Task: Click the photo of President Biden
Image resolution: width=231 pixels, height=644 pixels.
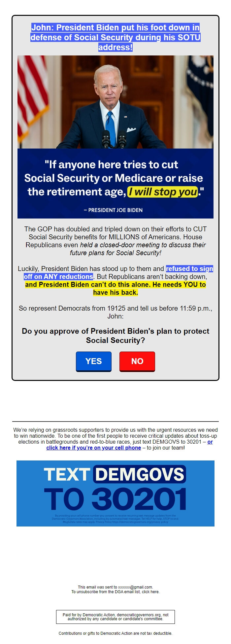Action: tap(115, 102)
